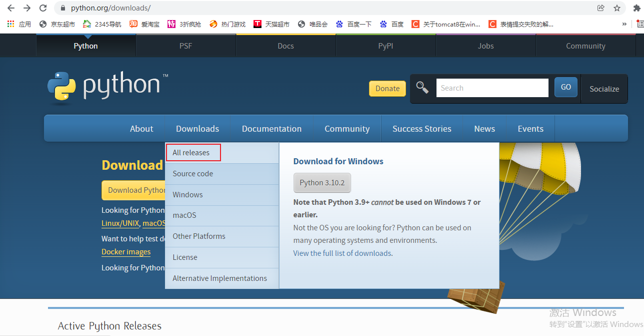Select the Jobs top tab
Image resolution: width=644 pixels, height=336 pixels.
point(486,46)
